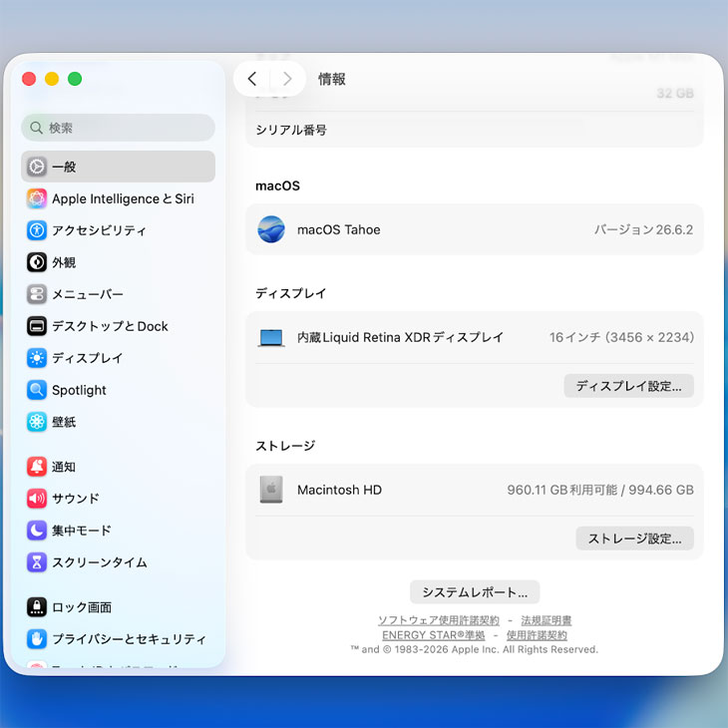Select サウンド label in sidebar
Image resolution: width=728 pixels, height=728 pixels.
[x=76, y=499]
